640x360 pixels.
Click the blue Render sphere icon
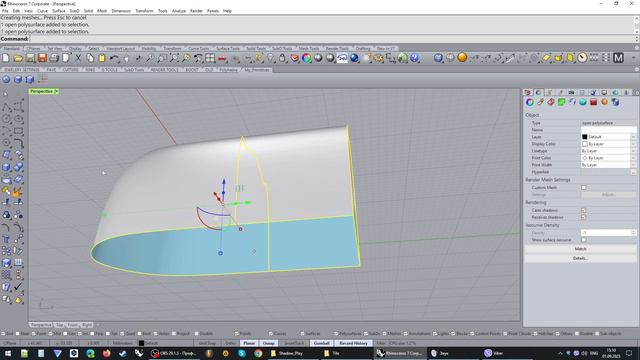coord(354,58)
